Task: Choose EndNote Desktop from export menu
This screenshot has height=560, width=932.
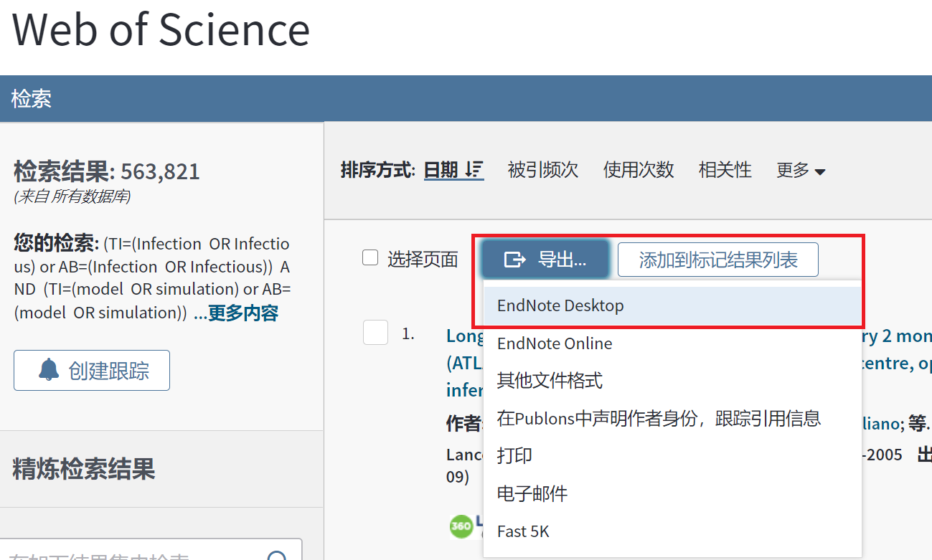Action: pos(672,305)
